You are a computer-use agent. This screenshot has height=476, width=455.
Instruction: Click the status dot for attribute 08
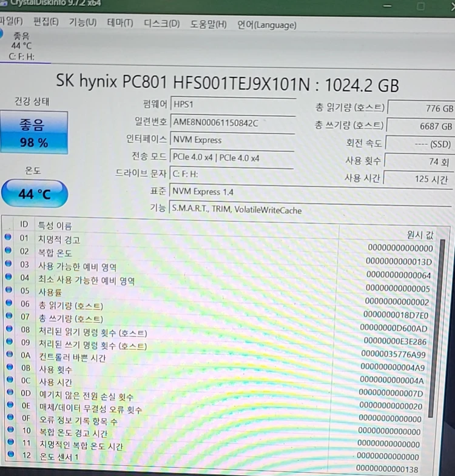(10, 329)
